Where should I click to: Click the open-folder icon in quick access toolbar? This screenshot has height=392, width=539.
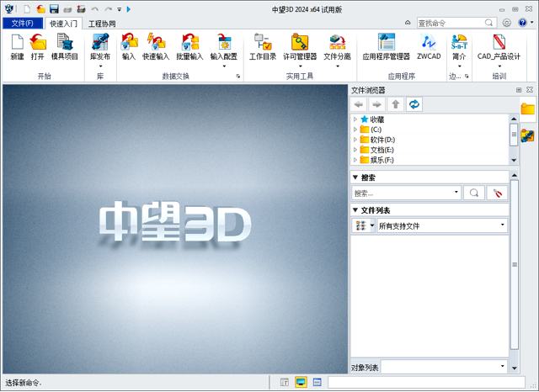click(x=40, y=9)
